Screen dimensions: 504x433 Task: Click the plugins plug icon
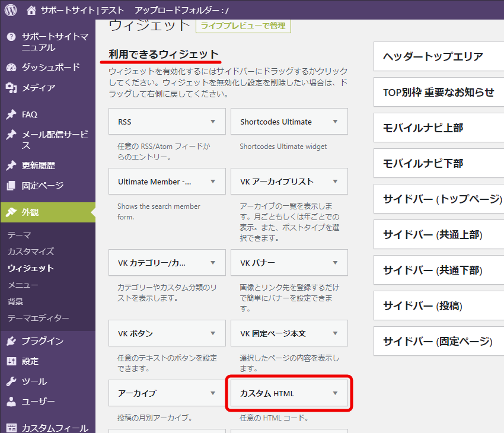click(11, 341)
